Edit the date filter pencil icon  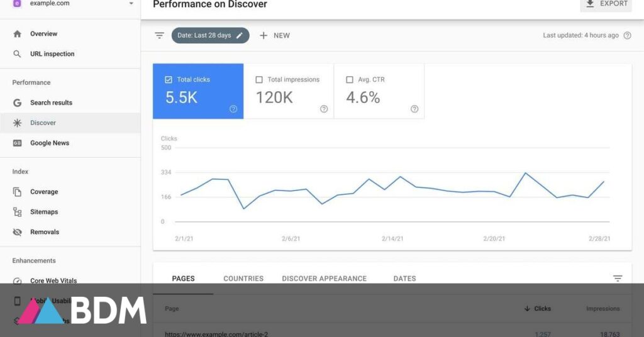pos(240,35)
